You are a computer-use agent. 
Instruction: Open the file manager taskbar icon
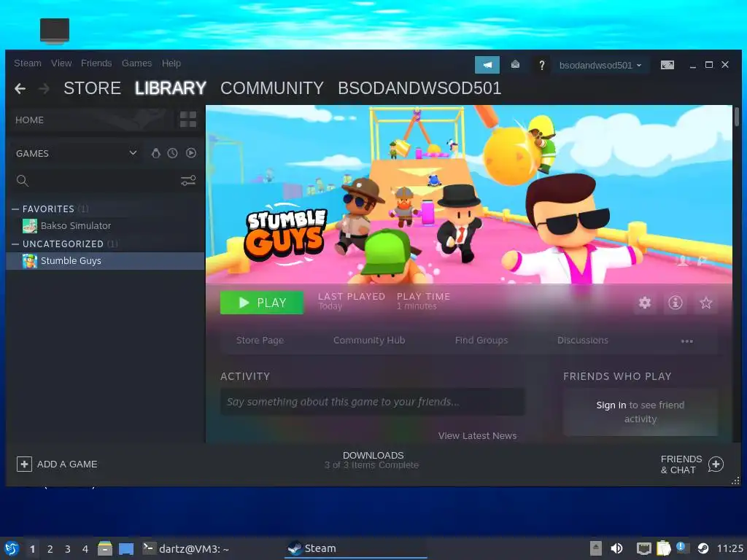point(105,548)
